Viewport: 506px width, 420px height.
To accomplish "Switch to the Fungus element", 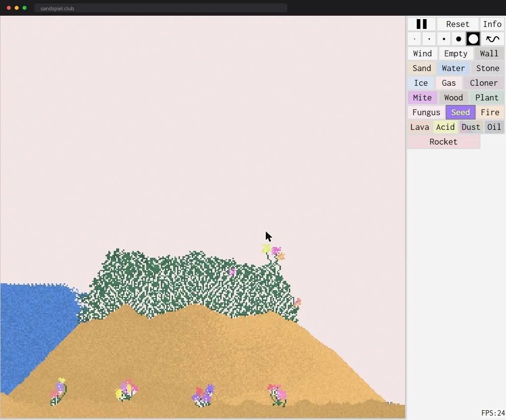I will pyautogui.click(x=426, y=112).
